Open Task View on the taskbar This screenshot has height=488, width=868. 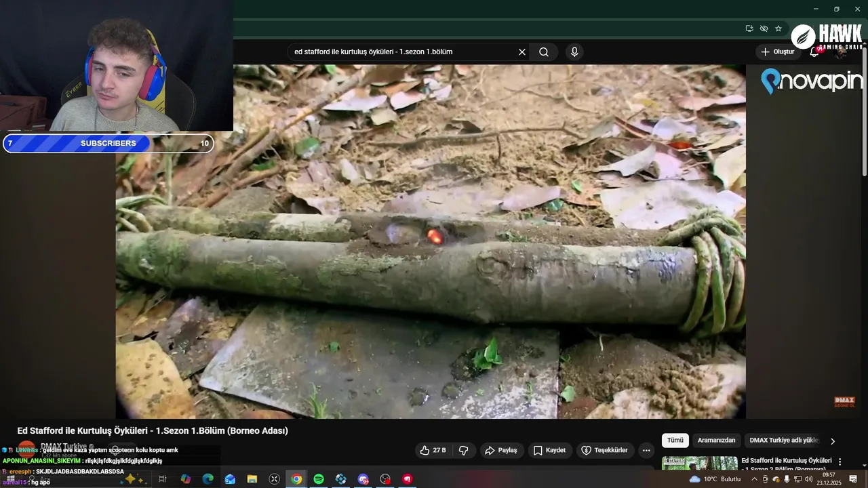(163, 479)
